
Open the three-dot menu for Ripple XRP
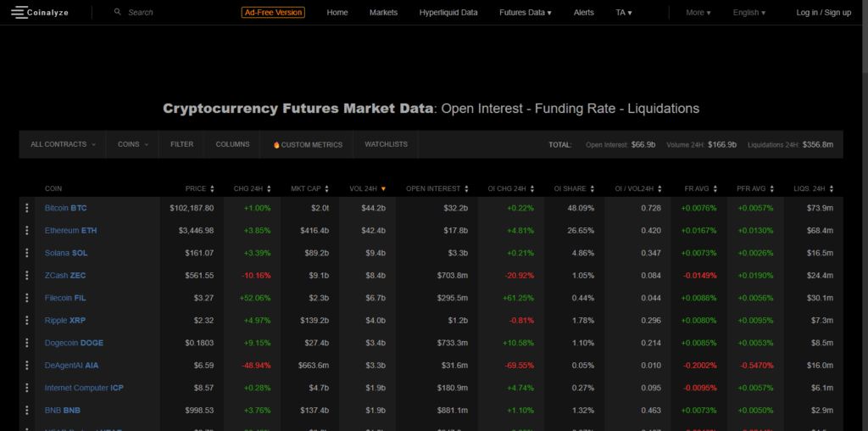[x=26, y=320]
